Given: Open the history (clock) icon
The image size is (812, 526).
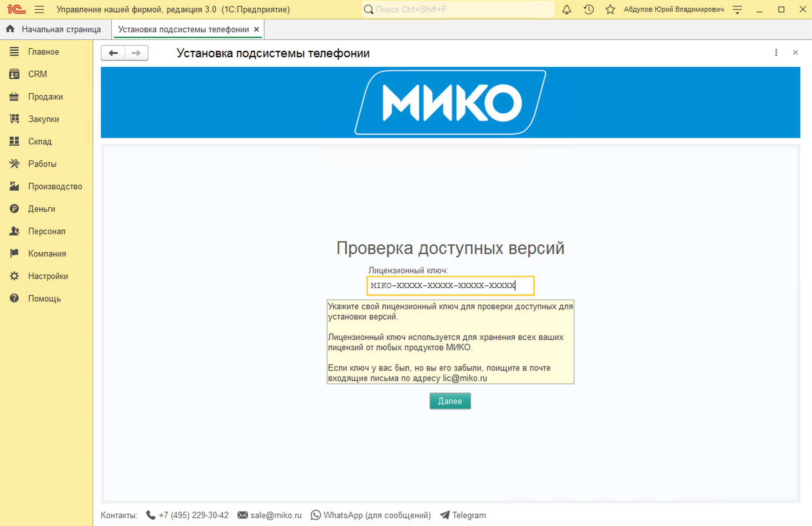Looking at the screenshot, I should (x=588, y=9).
